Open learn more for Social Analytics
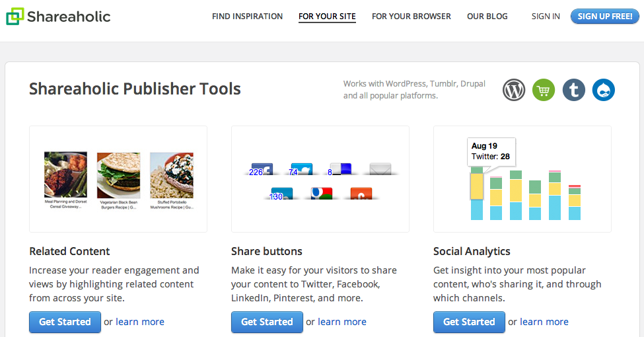Viewport: 644px width, 337px height. point(544,322)
